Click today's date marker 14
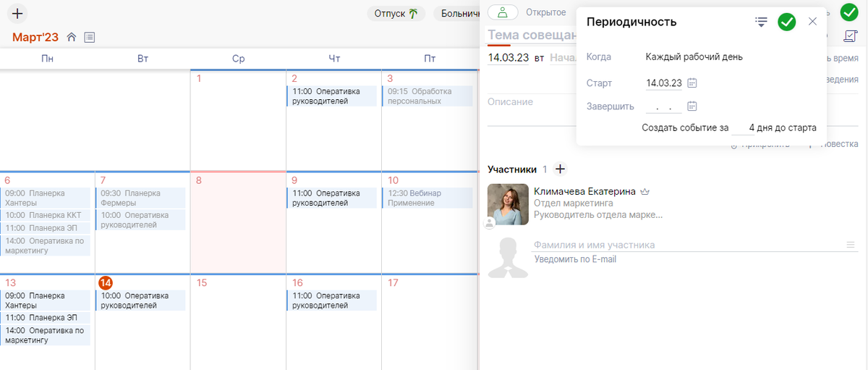The height and width of the screenshot is (370, 868). [x=106, y=282]
